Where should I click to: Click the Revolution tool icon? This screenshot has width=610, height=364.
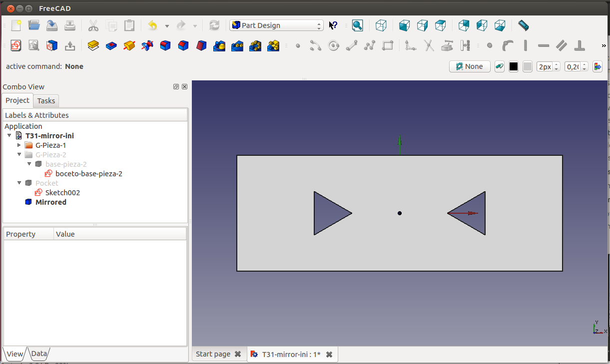[129, 46]
